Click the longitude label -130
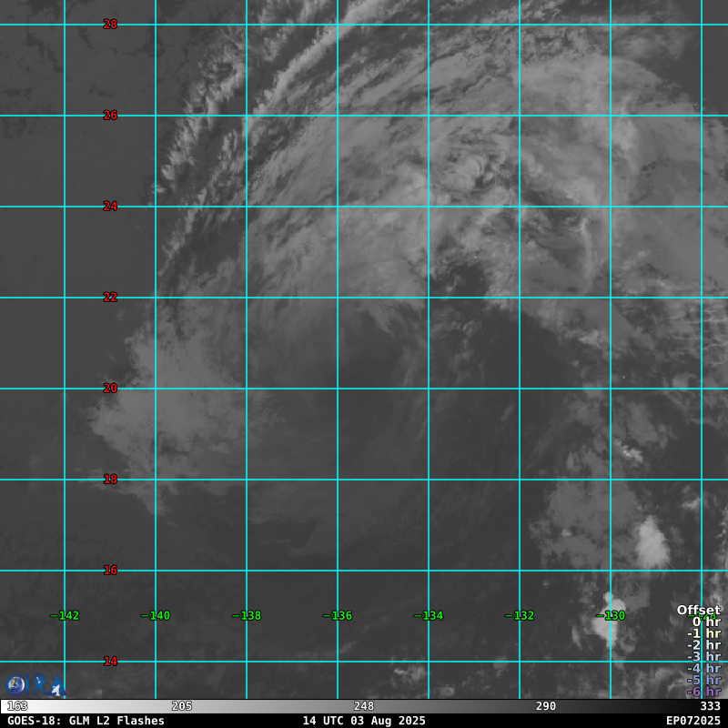The height and width of the screenshot is (728, 728). click(611, 616)
